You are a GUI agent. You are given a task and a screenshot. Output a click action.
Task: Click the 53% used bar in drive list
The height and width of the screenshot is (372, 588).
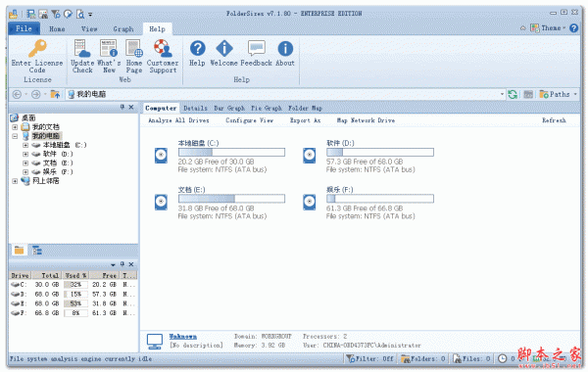(75, 303)
